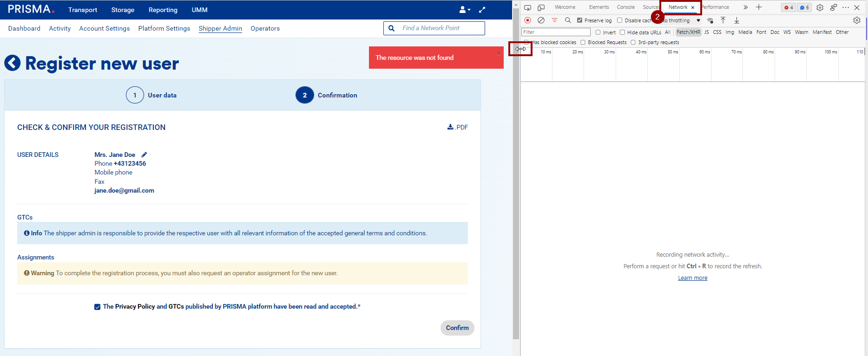Uncheck Privacy Policy and GTCs acceptance
Screen dimensions: 868x356
point(97,307)
